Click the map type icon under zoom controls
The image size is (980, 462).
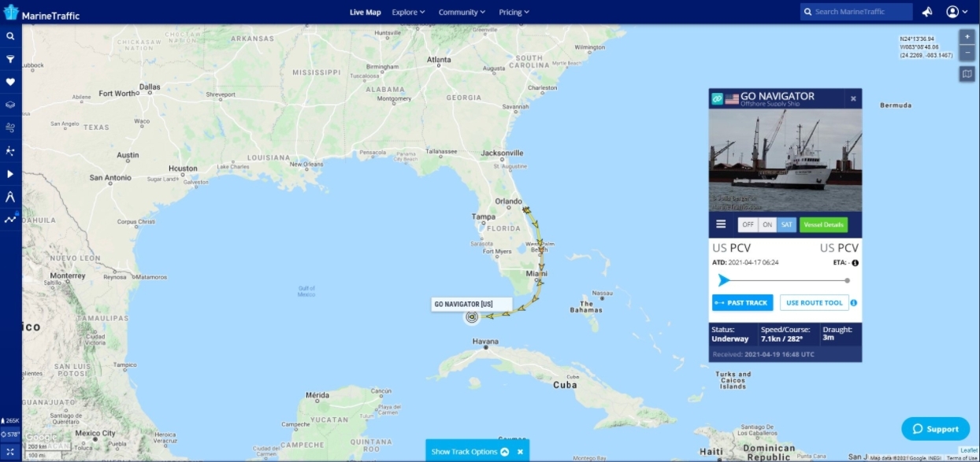pyautogui.click(x=967, y=74)
